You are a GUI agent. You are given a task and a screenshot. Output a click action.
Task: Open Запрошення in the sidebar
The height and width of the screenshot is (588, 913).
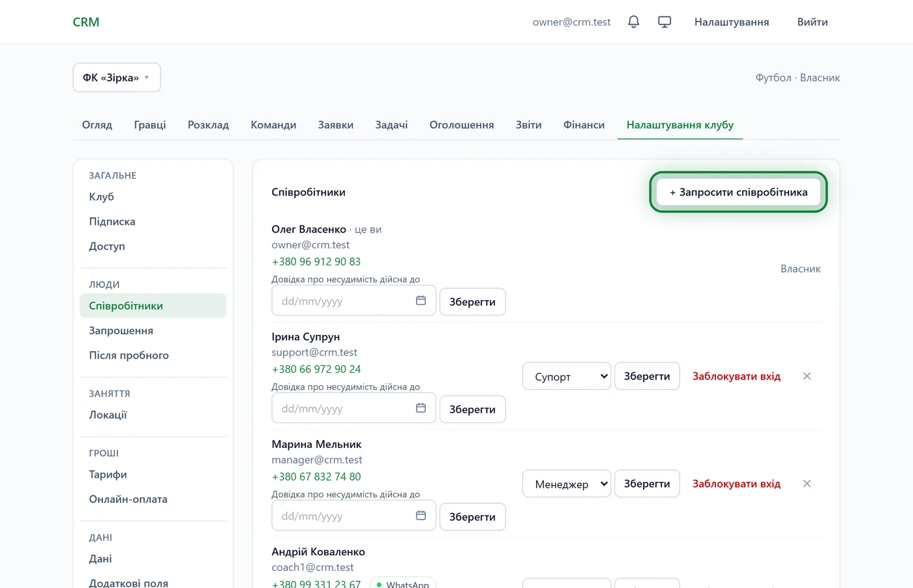(153, 331)
